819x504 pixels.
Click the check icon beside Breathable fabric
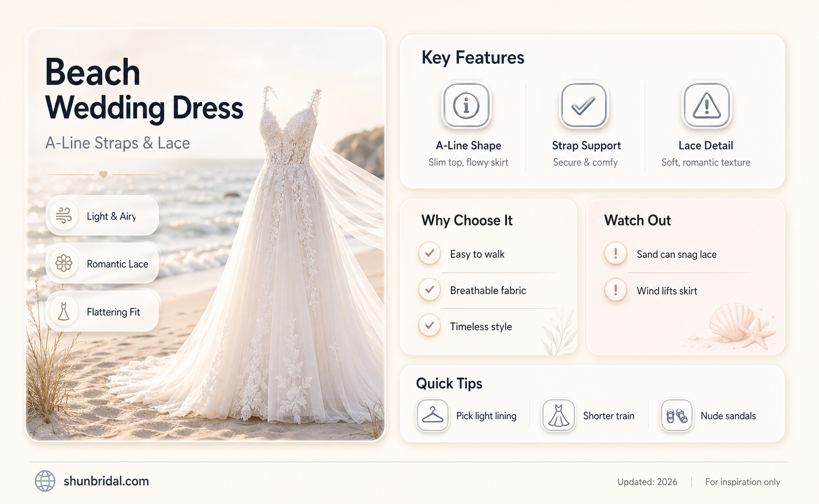(430, 290)
